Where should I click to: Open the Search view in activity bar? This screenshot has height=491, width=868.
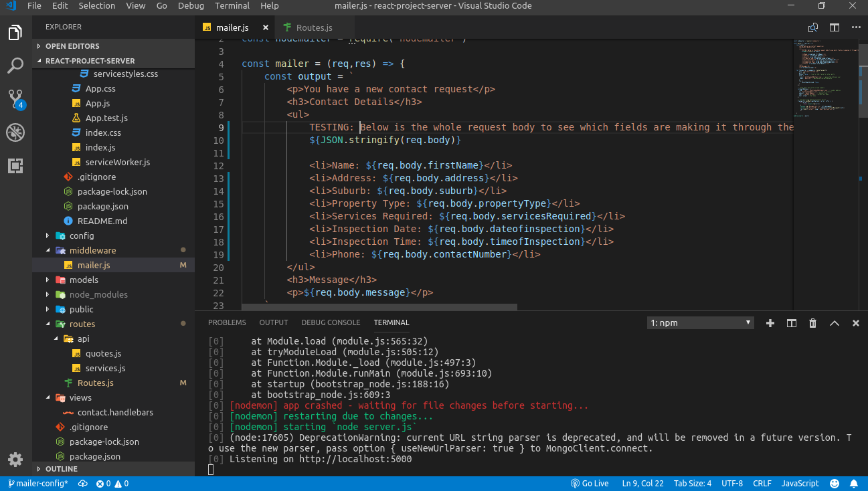pos(15,66)
